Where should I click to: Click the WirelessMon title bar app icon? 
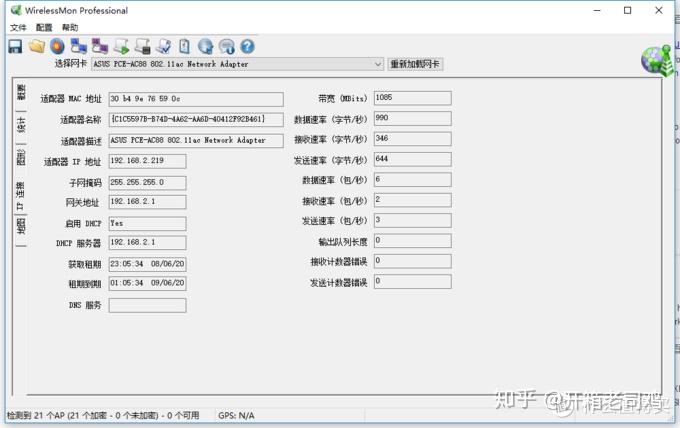point(16,10)
